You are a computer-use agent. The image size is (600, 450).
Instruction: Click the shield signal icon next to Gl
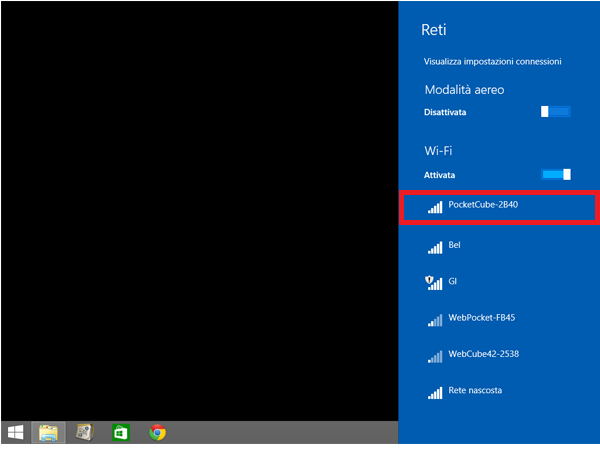(434, 283)
